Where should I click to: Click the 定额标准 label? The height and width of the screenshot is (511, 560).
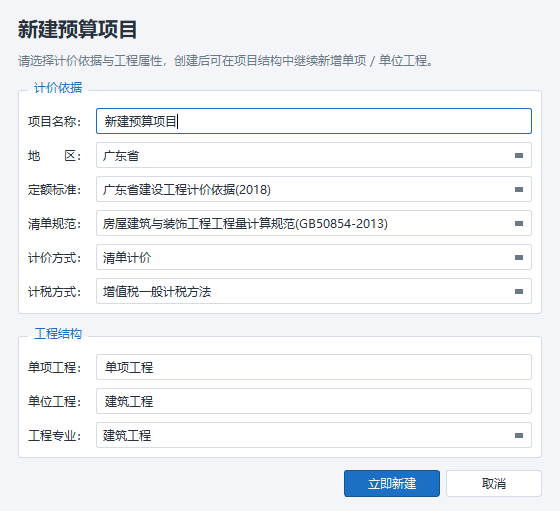pyautogui.click(x=55, y=190)
